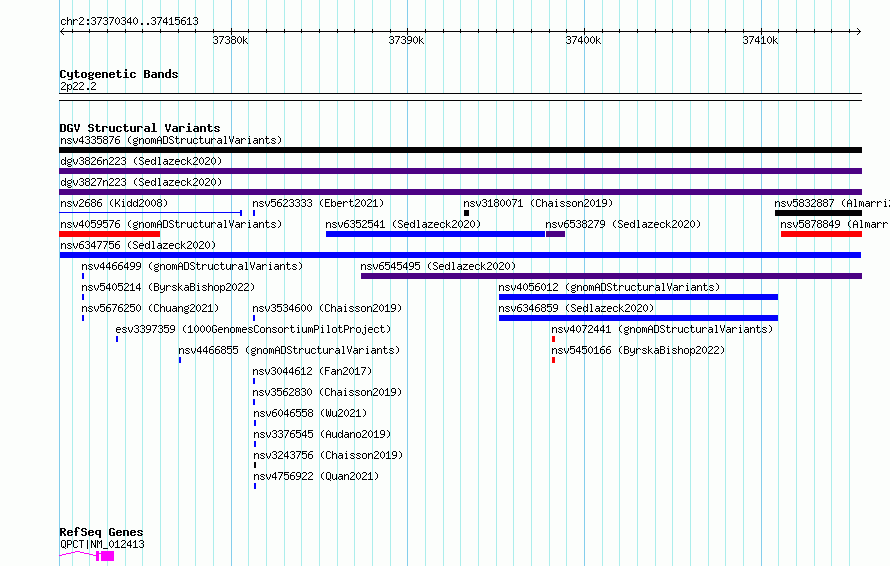Open the esv3397359 1000Genomes pilot label

point(253,329)
